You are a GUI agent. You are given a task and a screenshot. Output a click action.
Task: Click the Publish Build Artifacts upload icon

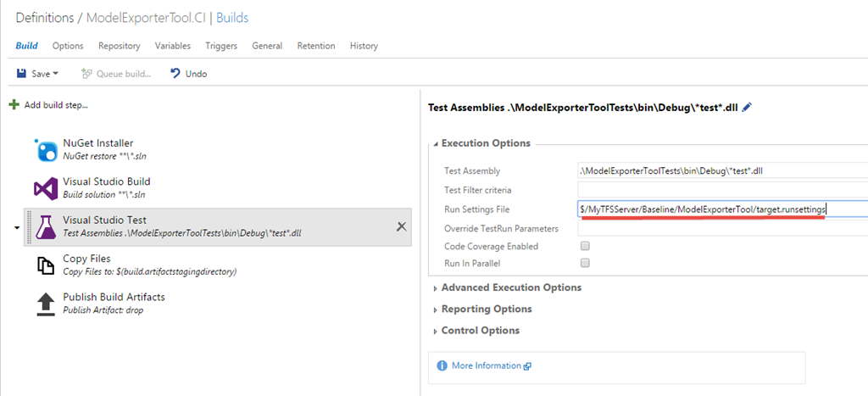pos(45,304)
